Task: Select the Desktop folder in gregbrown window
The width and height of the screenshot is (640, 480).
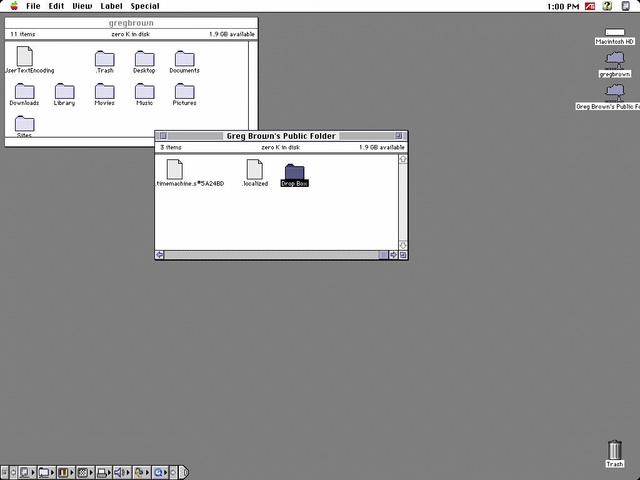Action: tap(144, 62)
